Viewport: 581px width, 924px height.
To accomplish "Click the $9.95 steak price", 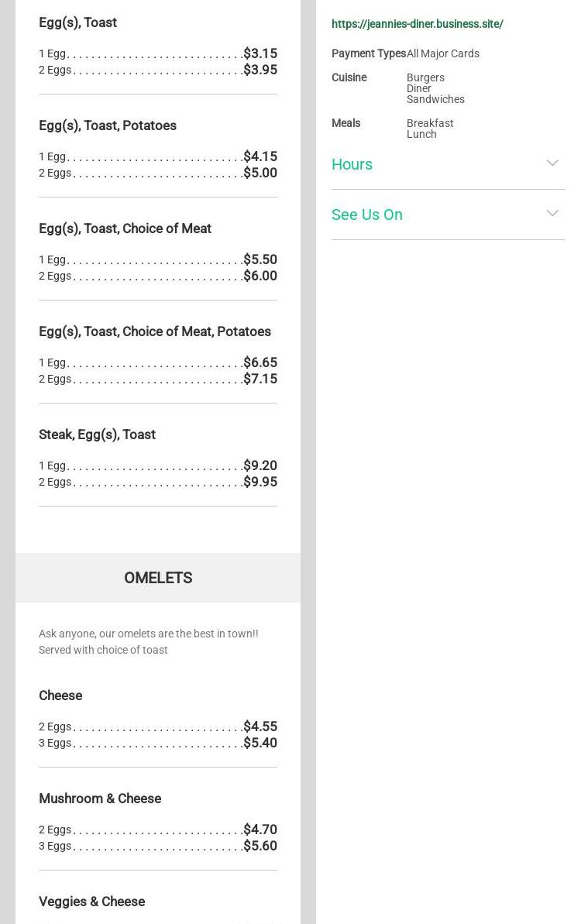I will point(260,482).
